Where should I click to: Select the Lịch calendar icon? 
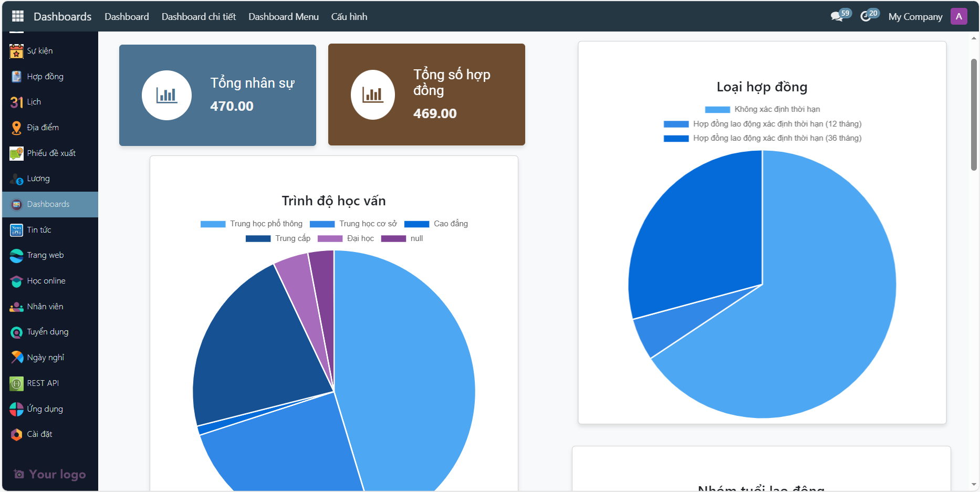[16, 101]
